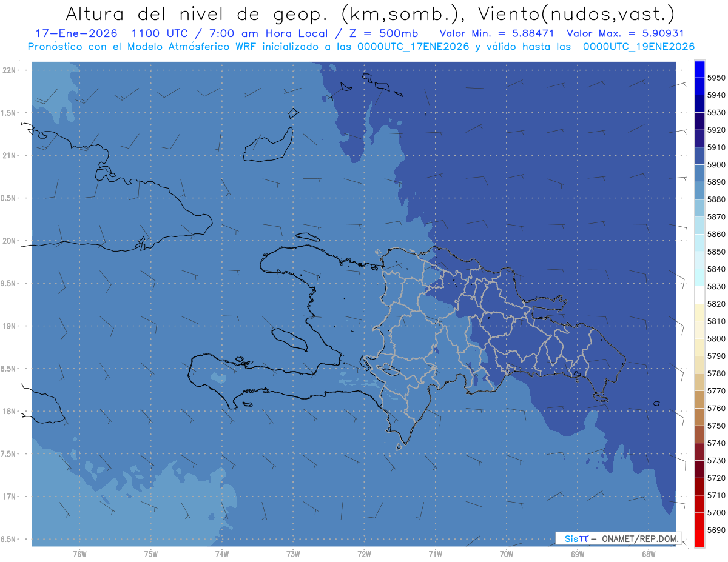Click 'Valor Min. = 5.88471' text
Image resolution: width=728 pixels, height=562 pixels.
(x=497, y=33)
